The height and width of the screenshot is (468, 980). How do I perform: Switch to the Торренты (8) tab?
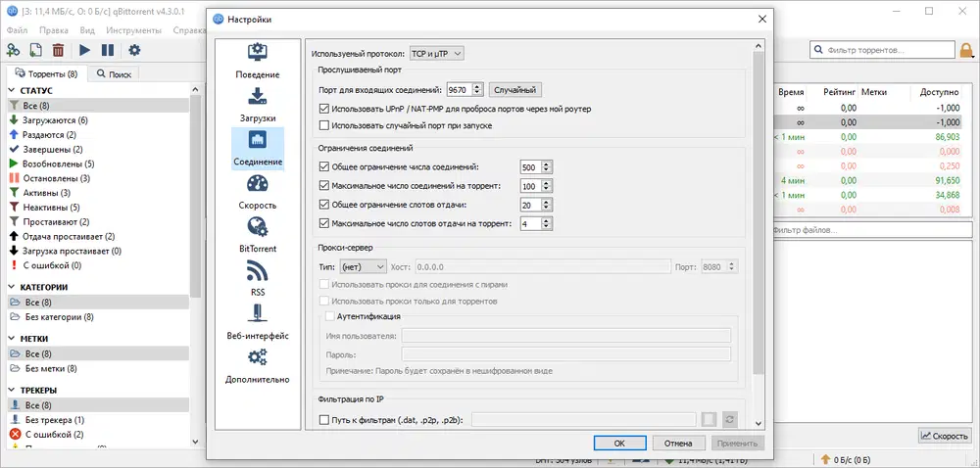47,73
